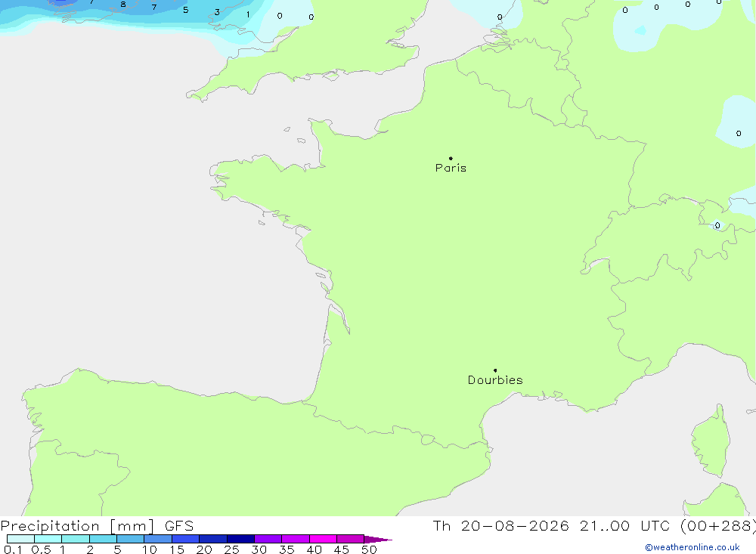Click the 45 mm magenta legend swatch
The width and height of the screenshot is (756, 554).
click(x=350, y=539)
